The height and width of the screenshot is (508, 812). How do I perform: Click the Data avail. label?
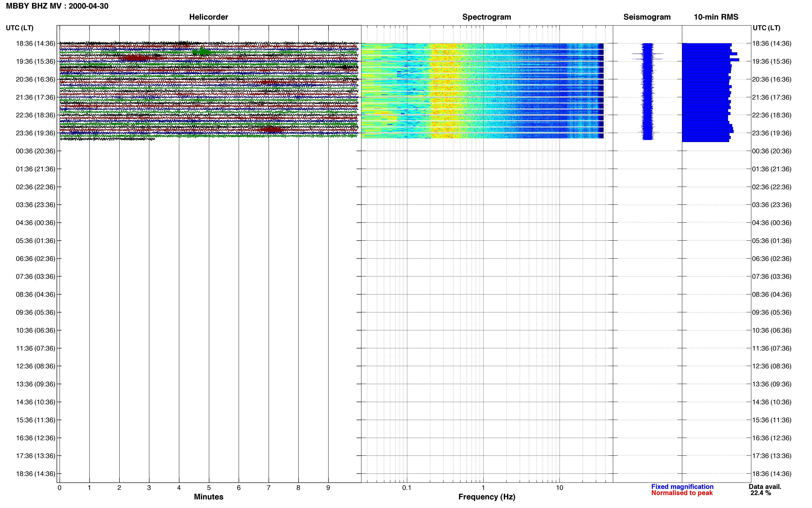[x=765, y=486]
